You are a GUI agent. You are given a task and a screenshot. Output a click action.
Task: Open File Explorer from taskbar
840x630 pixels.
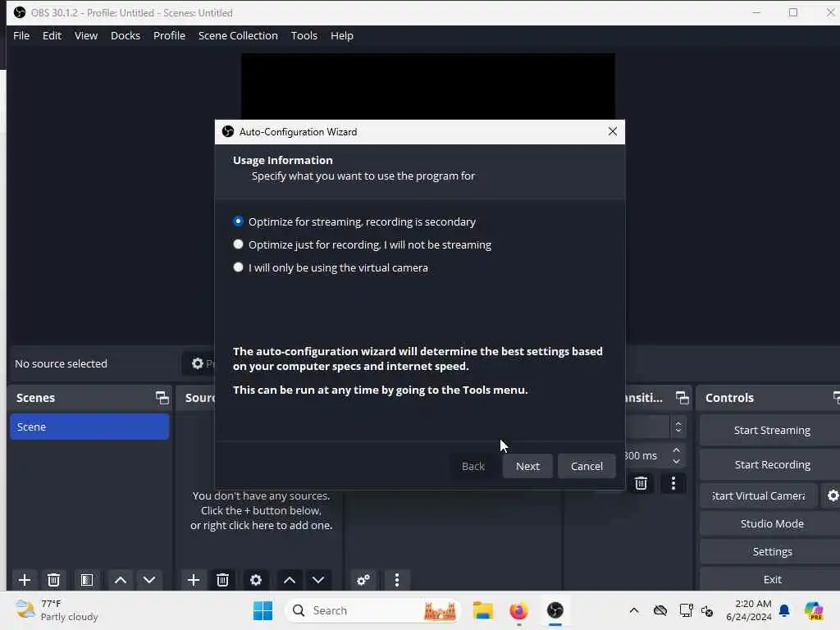[x=482, y=610]
